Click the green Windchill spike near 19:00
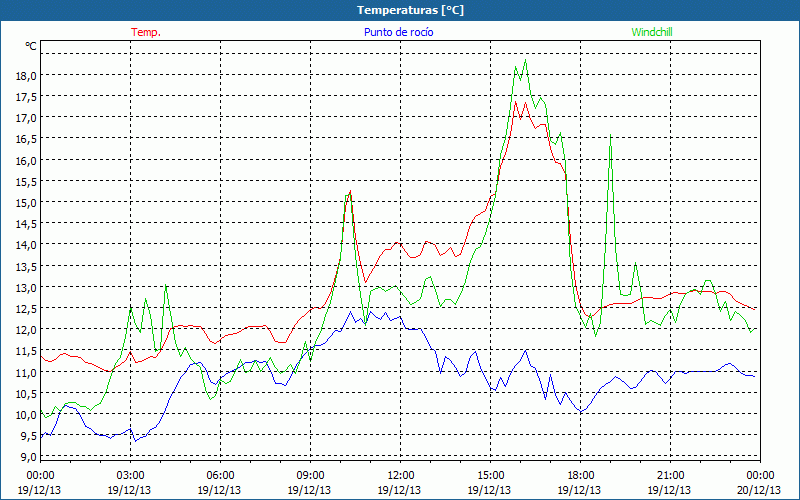The width and height of the screenshot is (800, 500). pyautogui.click(x=610, y=134)
